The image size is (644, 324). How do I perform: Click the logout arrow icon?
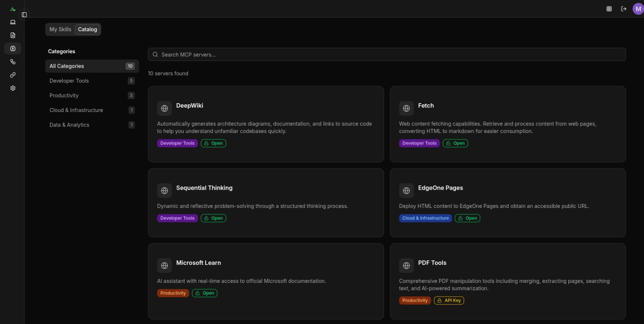pyautogui.click(x=623, y=9)
